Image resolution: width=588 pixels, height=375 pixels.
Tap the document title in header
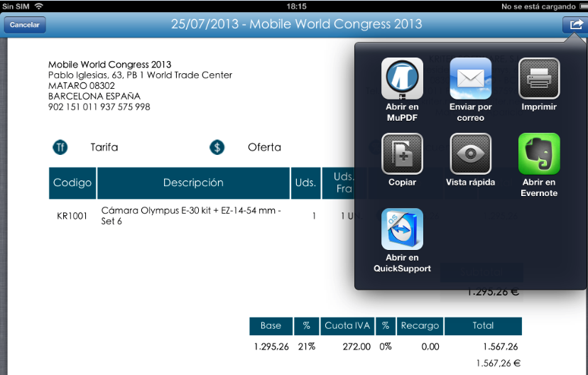pos(297,24)
